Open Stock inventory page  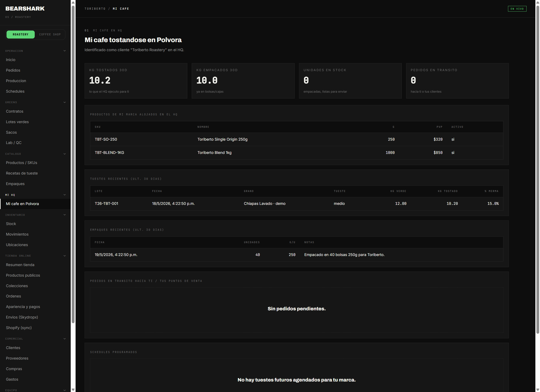coord(35,224)
